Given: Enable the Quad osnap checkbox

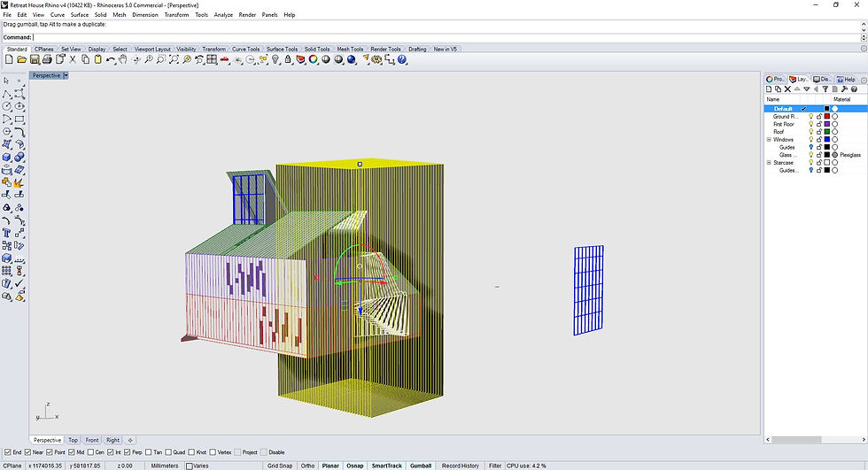Looking at the screenshot, I should 168,452.
